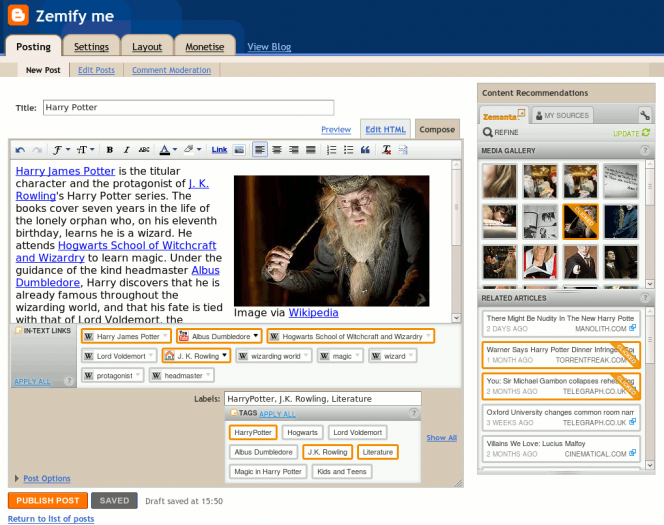Click the Labels input field

click(323, 398)
